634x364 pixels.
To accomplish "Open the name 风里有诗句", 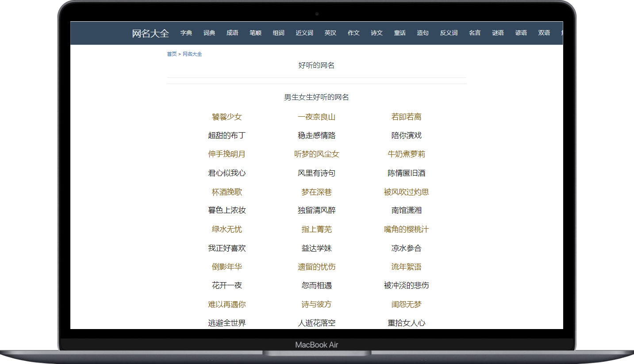I will [317, 173].
